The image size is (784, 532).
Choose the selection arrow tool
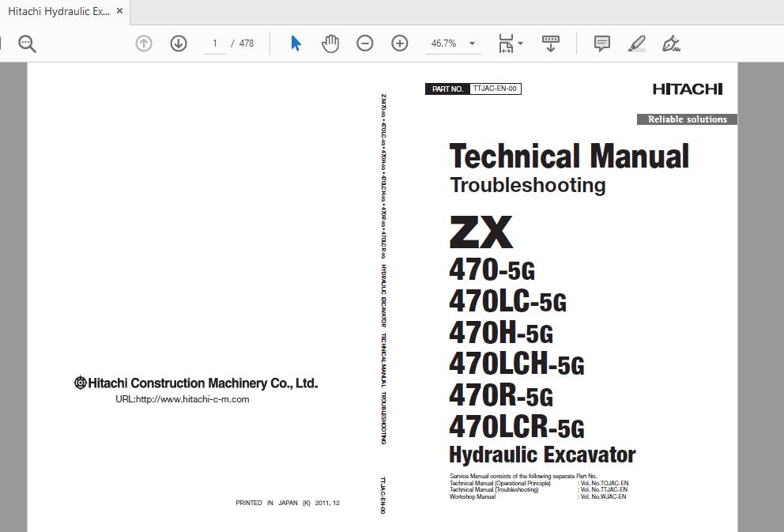tap(296, 43)
